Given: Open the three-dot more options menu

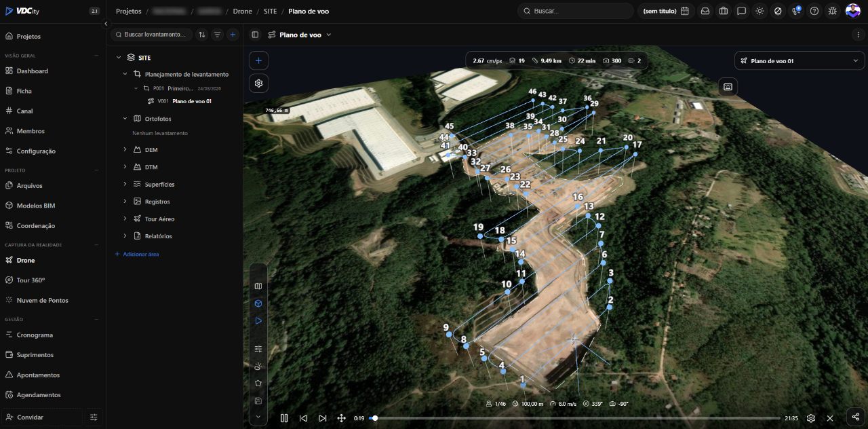Looking at the screenshot, I should (859, 35).
